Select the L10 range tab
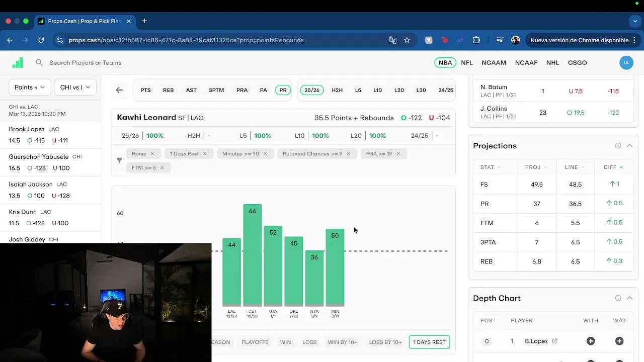644x362 pixels. coord(377,90)
